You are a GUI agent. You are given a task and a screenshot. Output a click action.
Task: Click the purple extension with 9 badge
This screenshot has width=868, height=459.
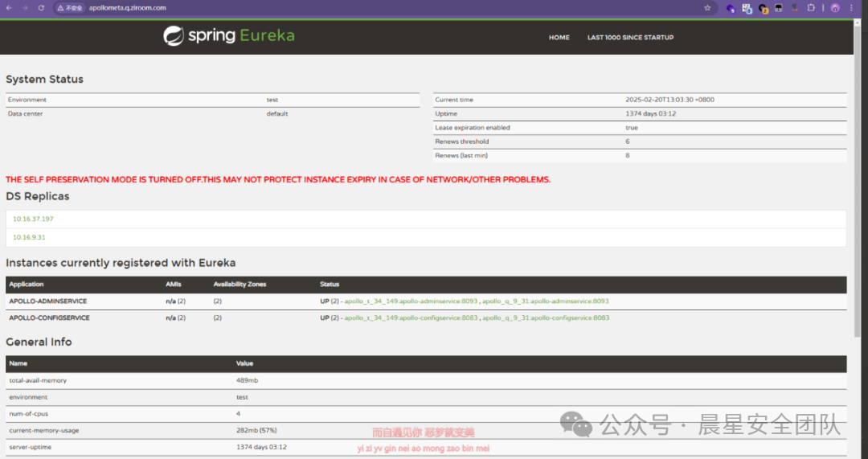pyautogui.click(x=731, y=8)
